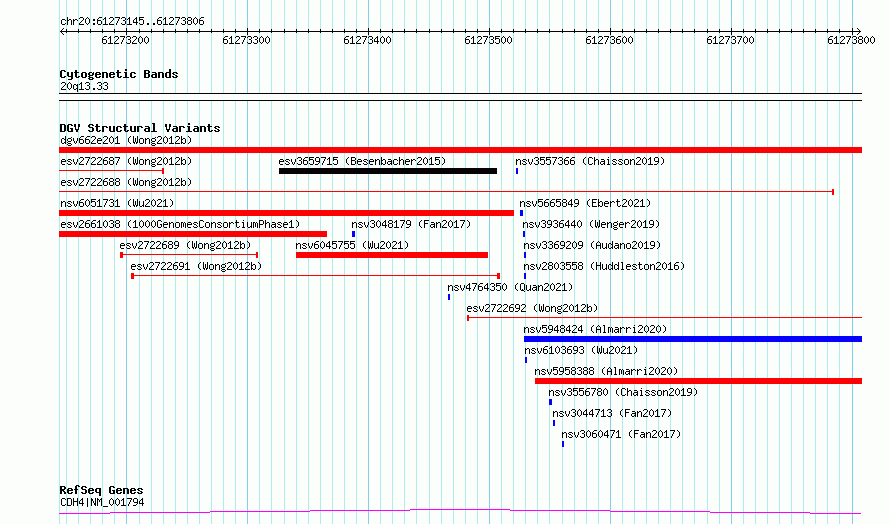Click the small blue nsv3556780 marker
The height and width of the screenshot is (524, 890).
pos(551,402)
